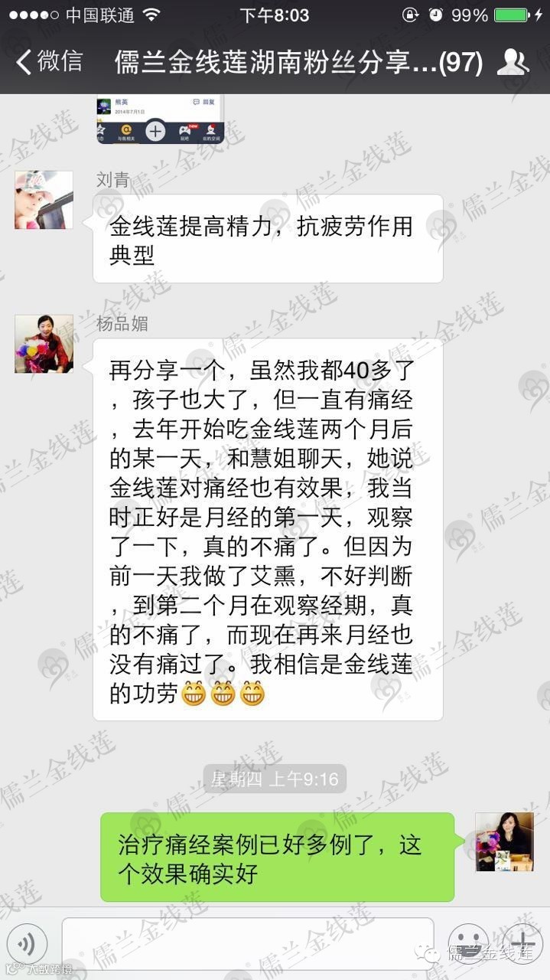The image size is (550, 980).
Task: Select 杨品媚's long message about 痛经
Action: click(x=268, y=530)
